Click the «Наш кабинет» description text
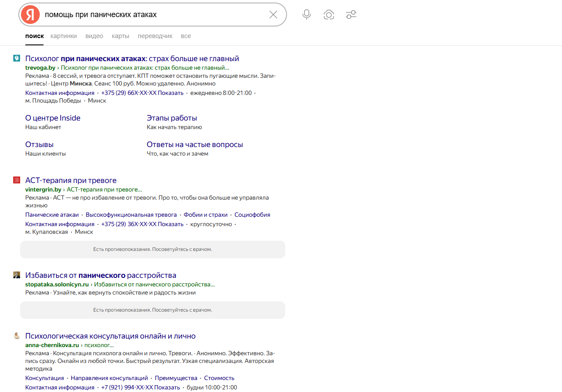The image size is (562, 392). [x=43, y=127]
